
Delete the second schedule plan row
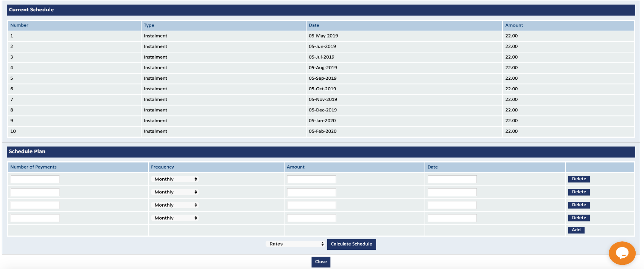tap(579, 192)
